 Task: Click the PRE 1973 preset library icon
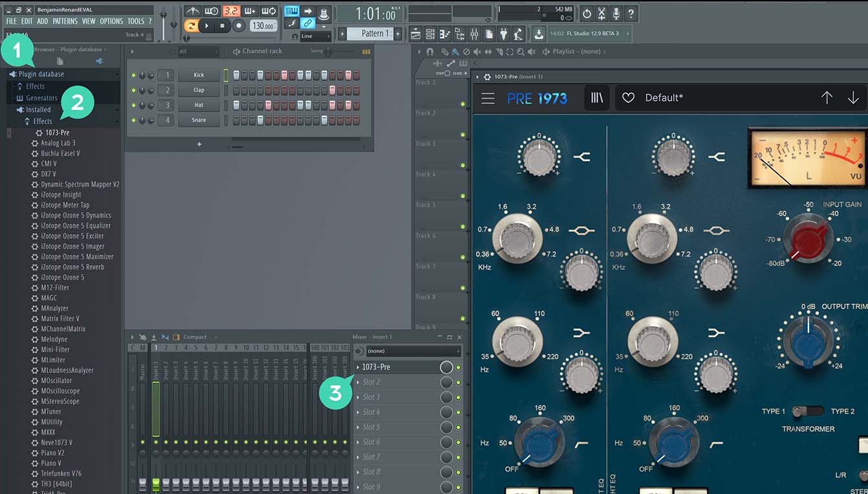tap(596, 98)
